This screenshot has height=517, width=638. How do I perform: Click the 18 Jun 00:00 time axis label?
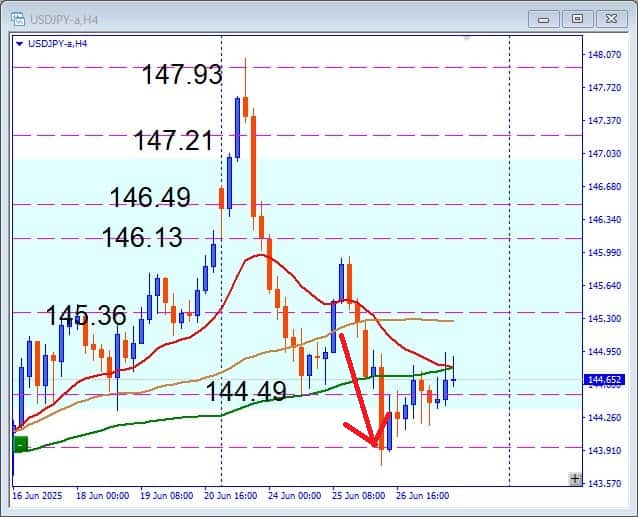[103, 496]
